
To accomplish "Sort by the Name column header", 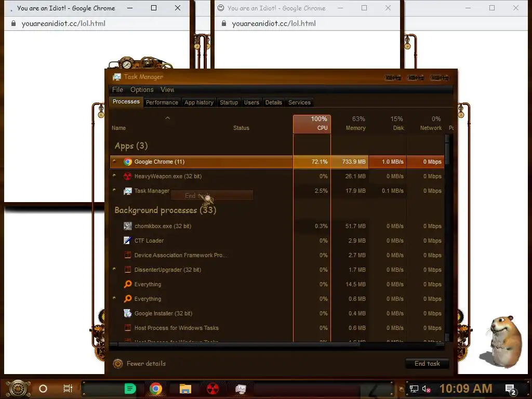I will [x=119, y=128].
